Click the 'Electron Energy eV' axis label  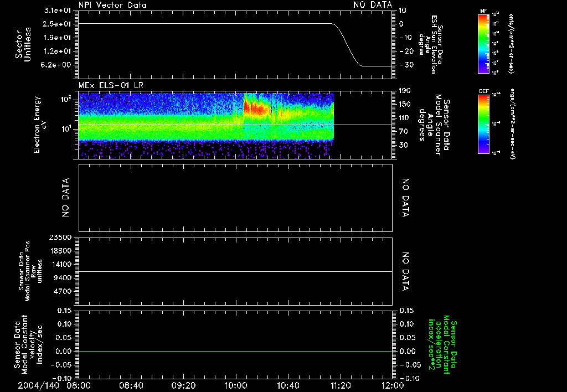40,125
